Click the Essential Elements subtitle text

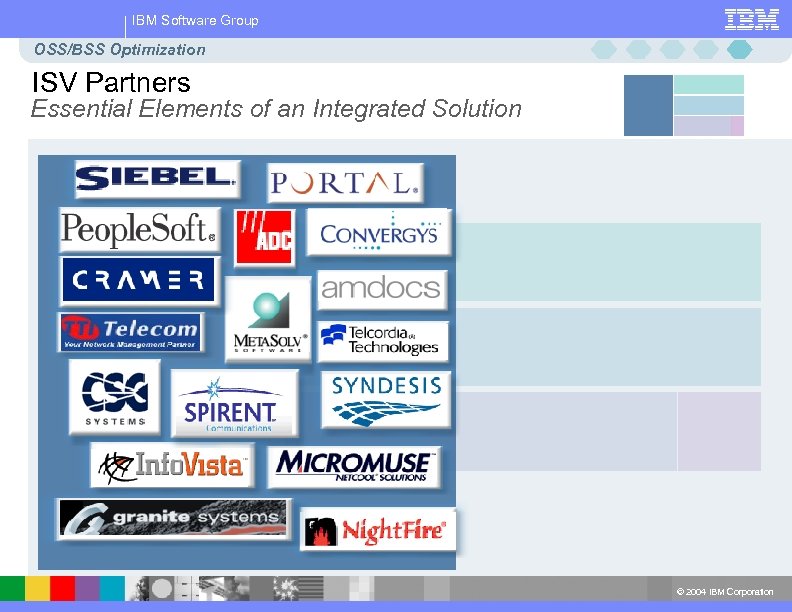pos(276,109)
